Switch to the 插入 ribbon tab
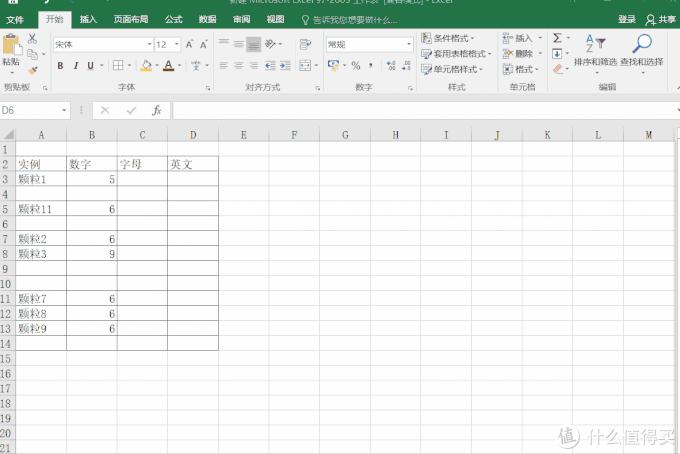680x454 pixels. [88, 19]
